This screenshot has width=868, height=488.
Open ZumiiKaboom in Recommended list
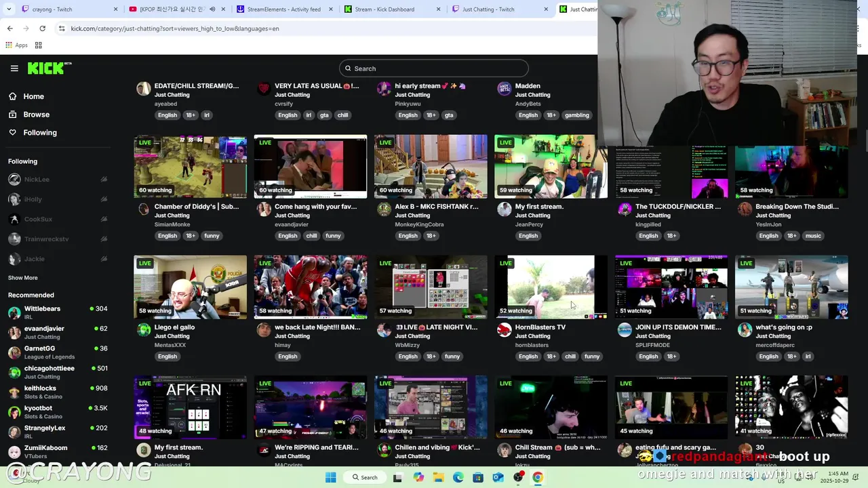tap(58, 451)
